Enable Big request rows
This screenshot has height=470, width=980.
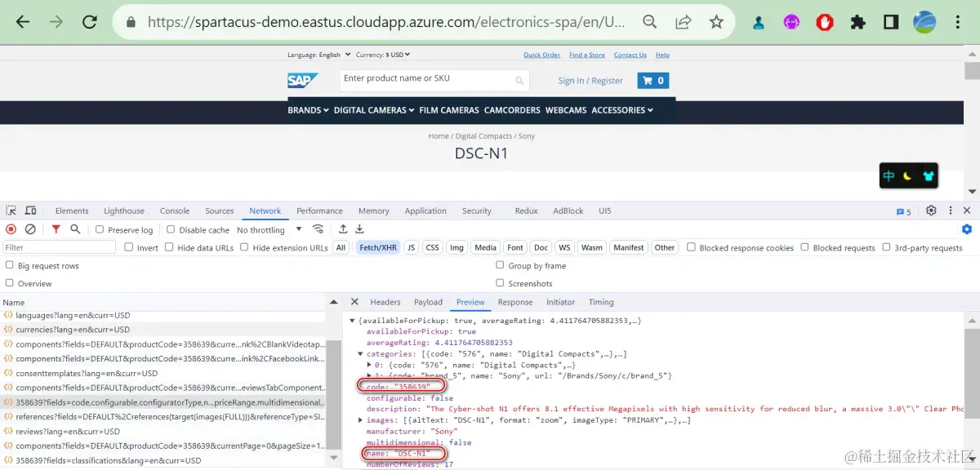point(10,265)
